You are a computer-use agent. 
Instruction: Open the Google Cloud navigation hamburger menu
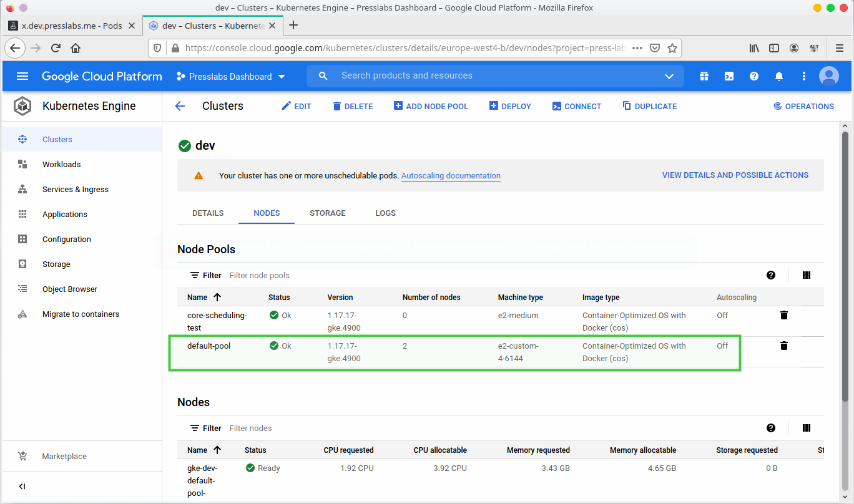tap(22, 76)
